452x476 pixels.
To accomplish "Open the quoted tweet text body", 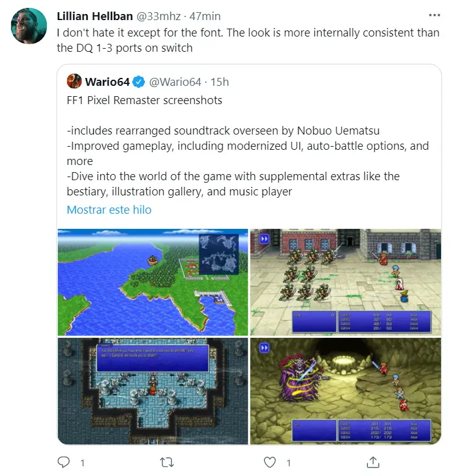I will pyautogui.click(x=248, y=145).
